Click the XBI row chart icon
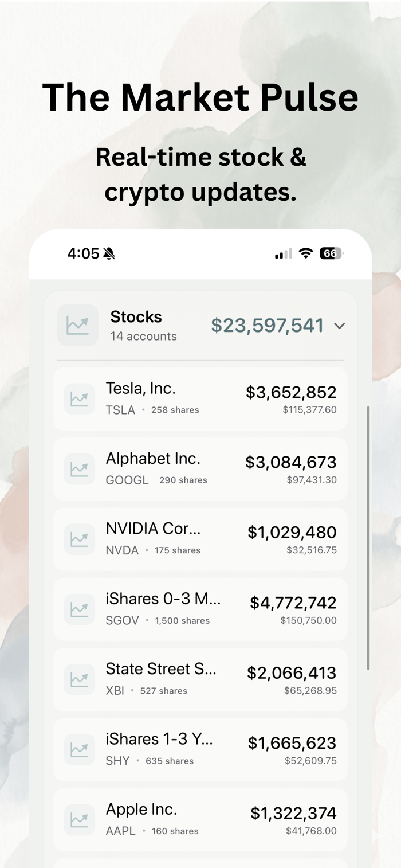This screenshot has width=401, height=868. (80, 679)
